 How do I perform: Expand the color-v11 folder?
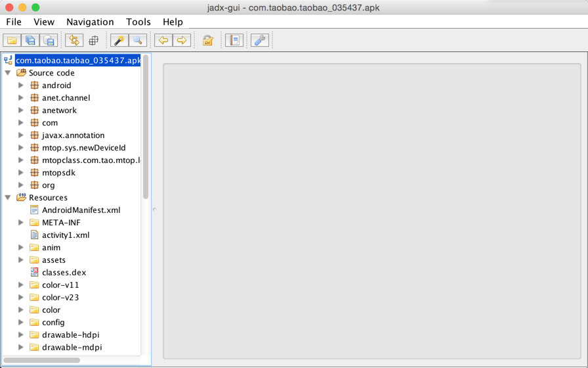pos(21,285)
